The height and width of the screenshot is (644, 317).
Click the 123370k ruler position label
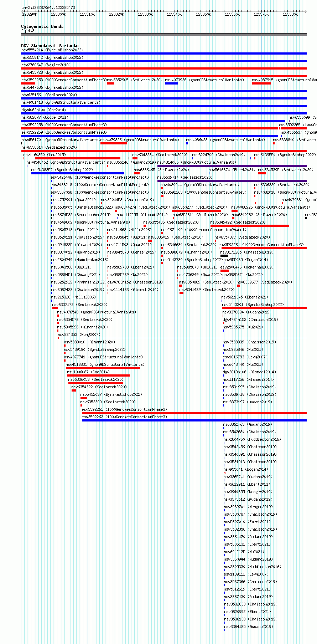tap(261, 14)
